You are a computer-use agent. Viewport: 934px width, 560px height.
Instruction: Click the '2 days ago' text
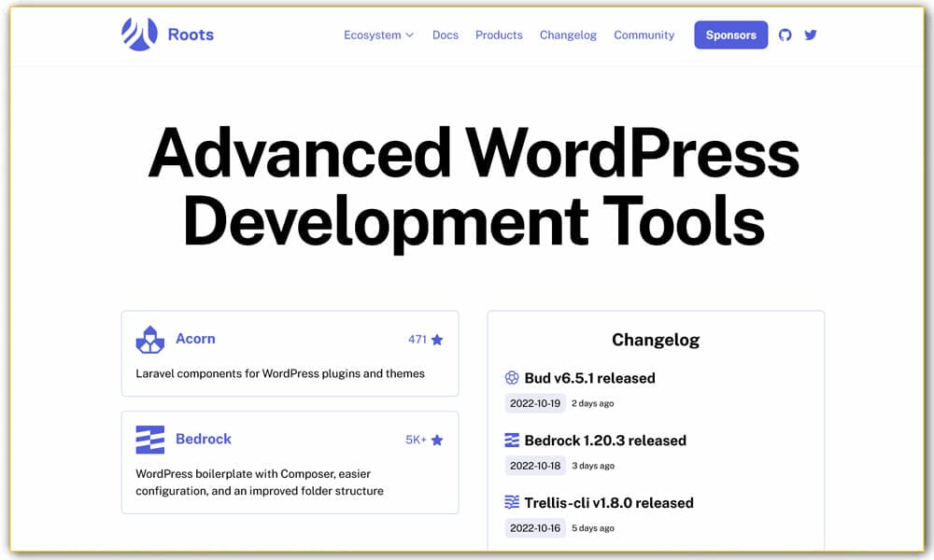coord(593,403)
